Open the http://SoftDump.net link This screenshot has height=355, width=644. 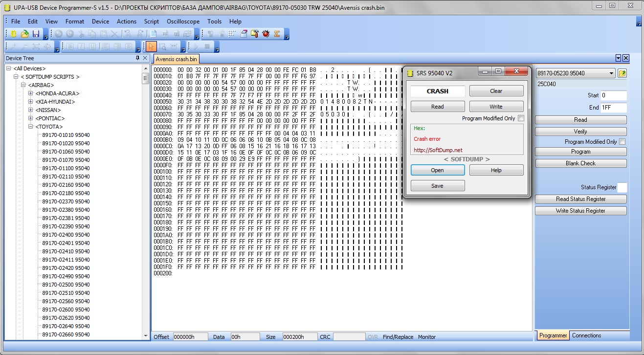click(x=438, y=150)
